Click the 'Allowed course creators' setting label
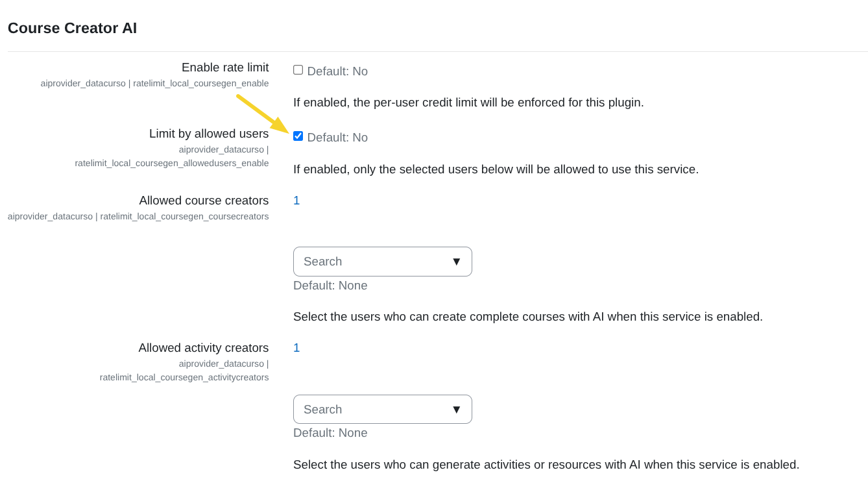Screen dimensions: 868x479 203,201
